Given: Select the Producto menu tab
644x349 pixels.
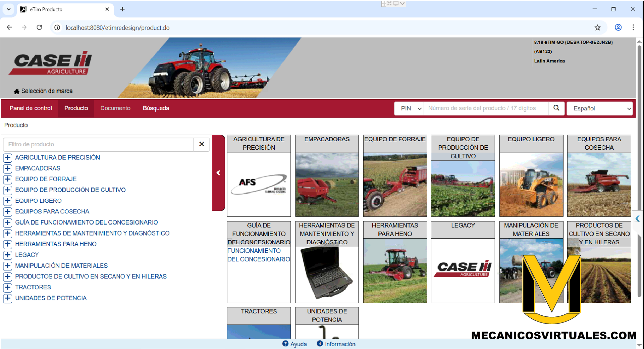Looking at the screenshot, I should click(x=76, y=108).
